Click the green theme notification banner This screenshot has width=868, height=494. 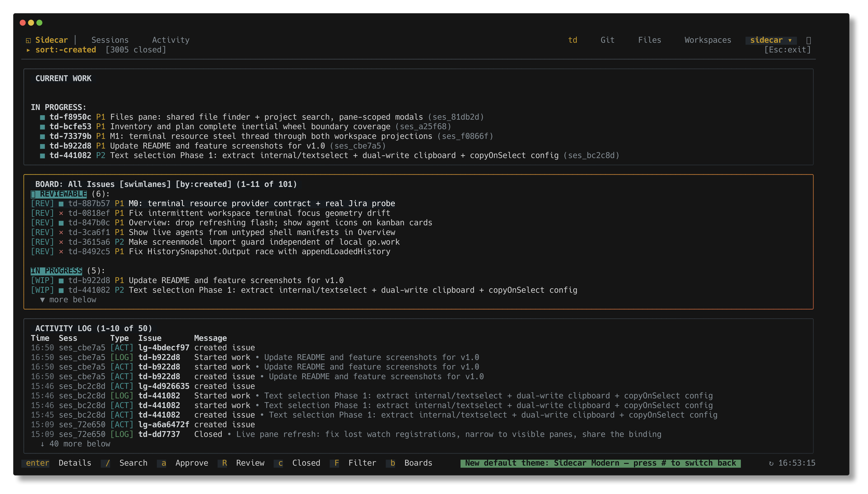600,463
